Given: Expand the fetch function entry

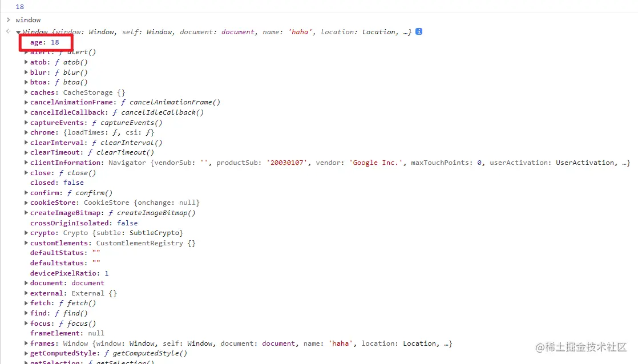Looking at the screenshot, I should 26,303.
